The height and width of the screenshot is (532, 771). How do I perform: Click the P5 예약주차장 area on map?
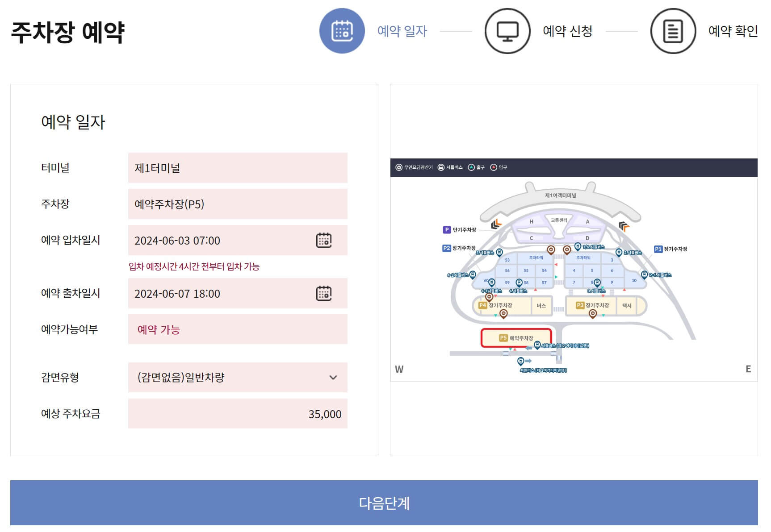point(516,338)
